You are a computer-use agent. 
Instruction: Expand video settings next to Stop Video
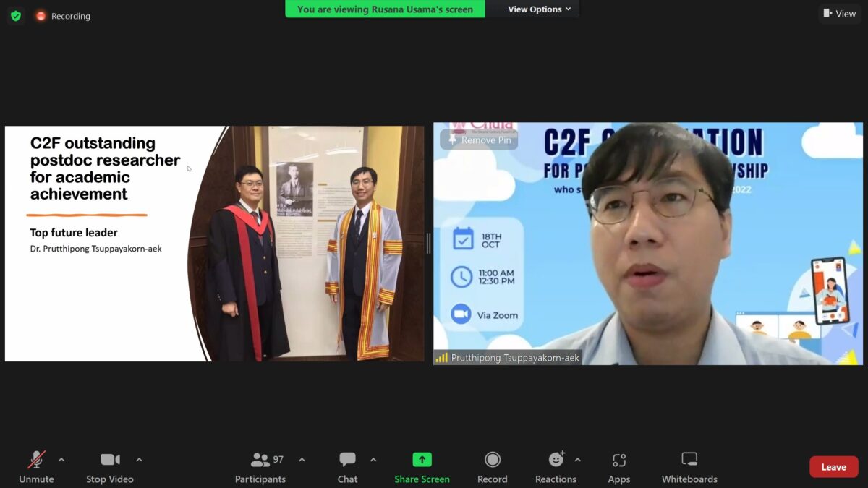pos(138,458)
